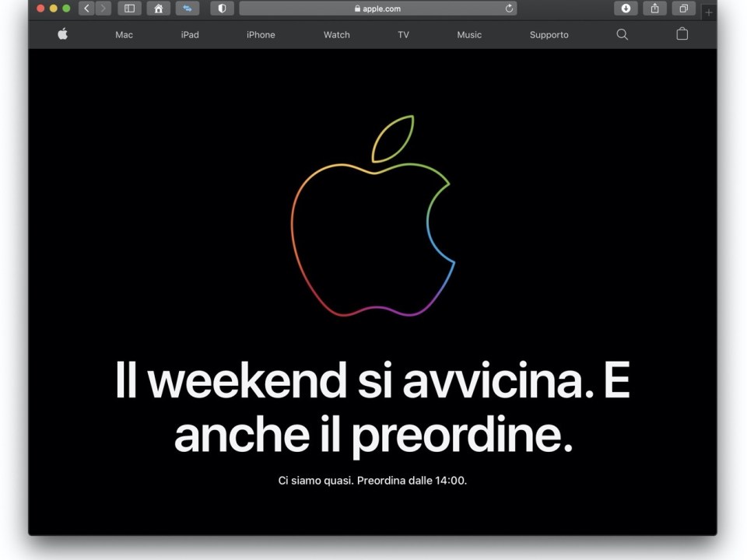
Task: Enter full screen with green button
Action: [x=66, y=8]
